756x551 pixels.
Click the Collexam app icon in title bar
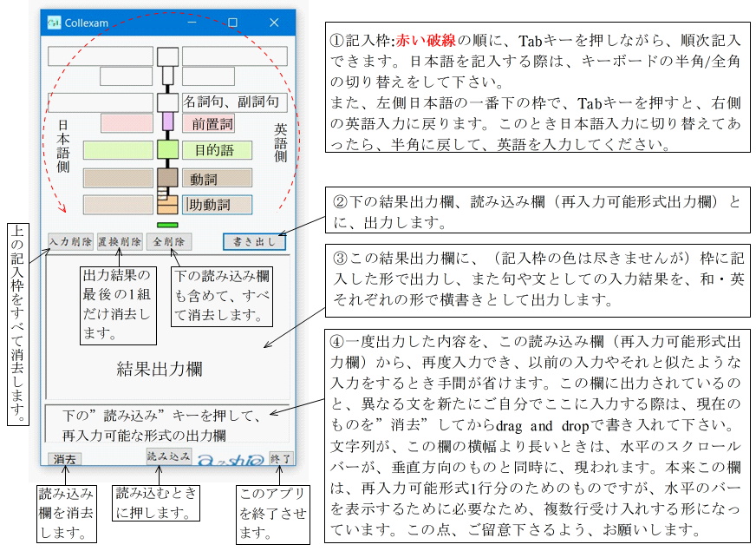[x=54, y=23]
